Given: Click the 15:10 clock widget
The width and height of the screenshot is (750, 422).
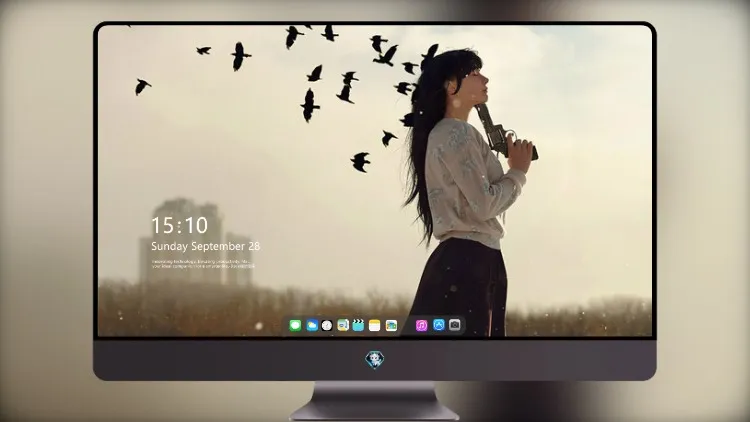Looking at the screenshot, I should point(180,225).
